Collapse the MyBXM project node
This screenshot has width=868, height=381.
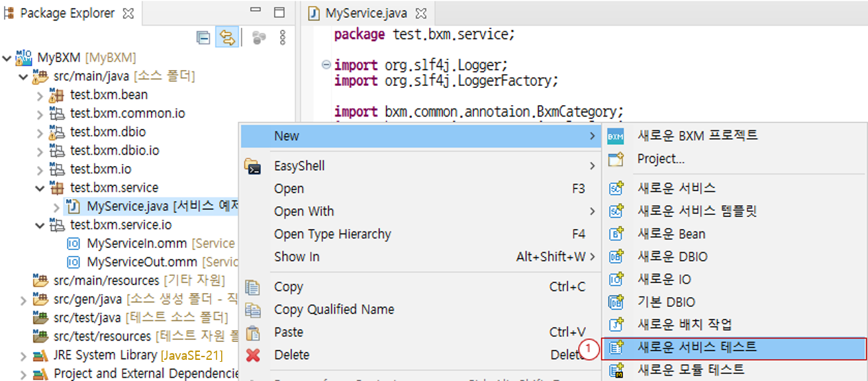pyautogui.click(x=7, y=58)
